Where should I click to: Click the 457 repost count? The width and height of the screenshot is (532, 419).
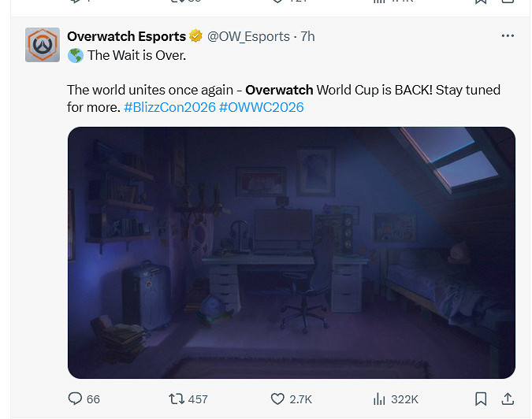tap(198, 399)
